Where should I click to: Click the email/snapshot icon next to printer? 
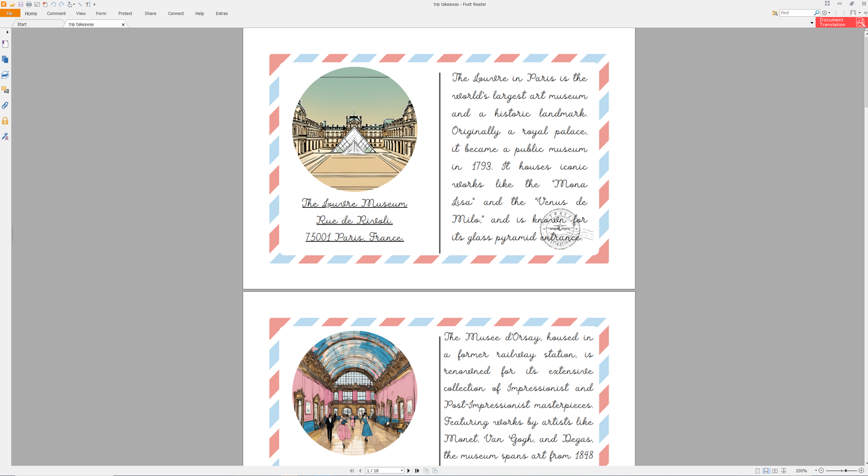(x=37, y=4)
